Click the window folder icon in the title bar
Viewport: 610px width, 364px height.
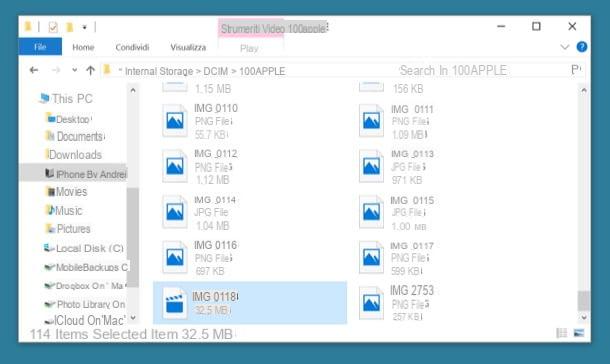tap(28, 26)
